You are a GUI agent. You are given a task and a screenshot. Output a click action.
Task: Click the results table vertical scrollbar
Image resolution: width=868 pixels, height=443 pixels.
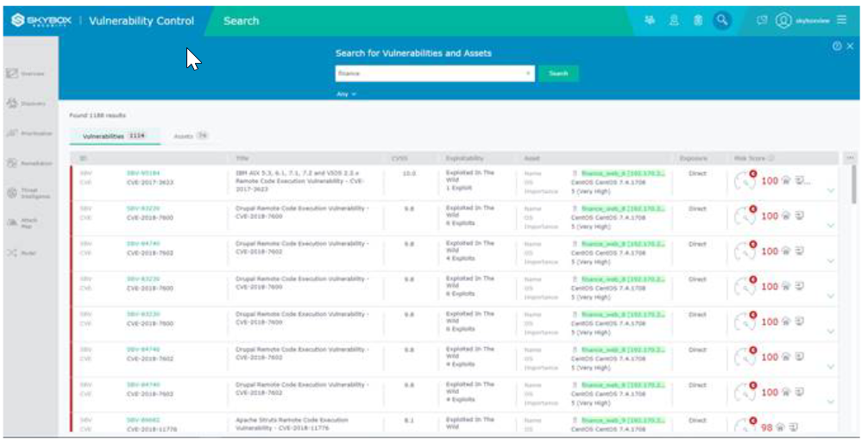[853, 185]
